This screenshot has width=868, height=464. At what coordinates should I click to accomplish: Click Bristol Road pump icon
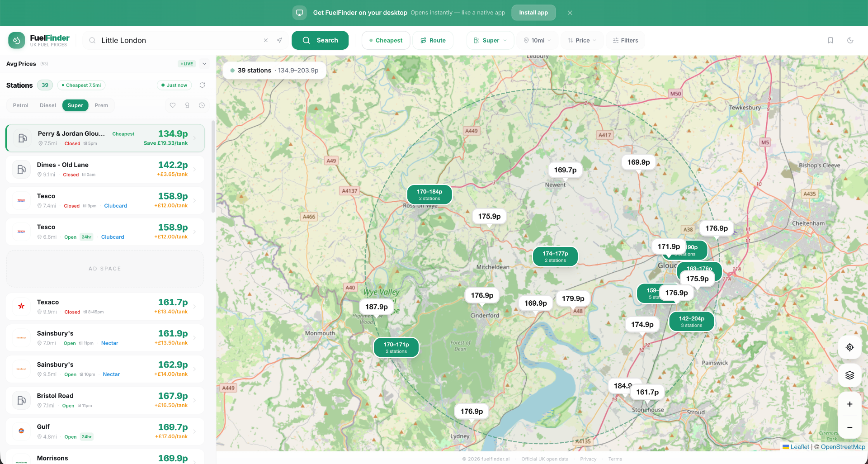(x=21, y=400)
